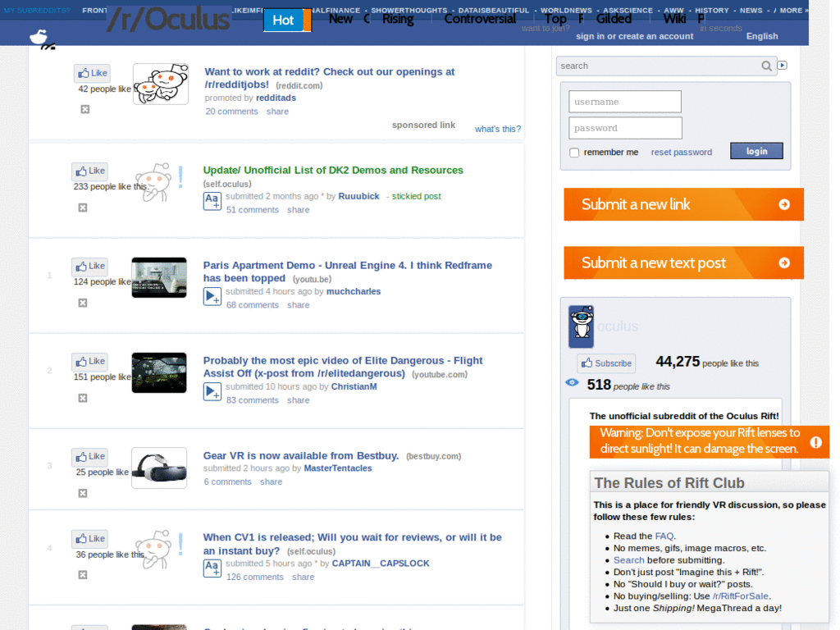Open the Paris Apartment Demo thumbnail
The width and height of the screenshot is (840, 630).
159,277
